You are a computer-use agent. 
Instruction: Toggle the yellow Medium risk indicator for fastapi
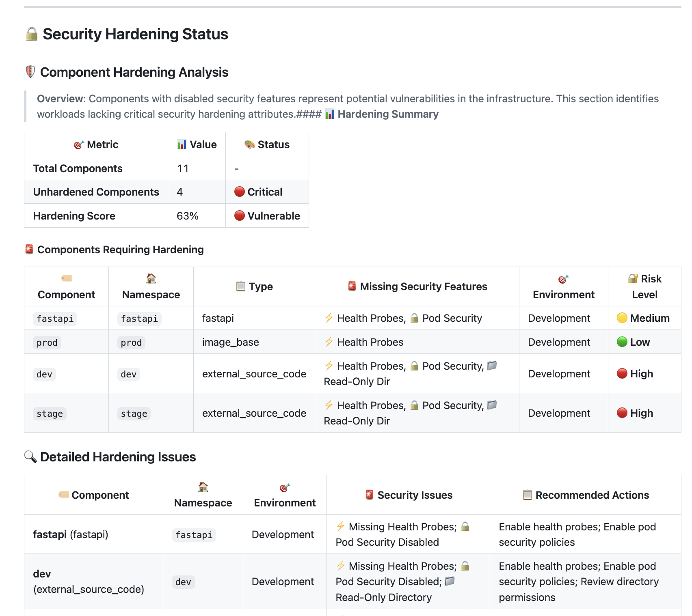tap(621, 318)
